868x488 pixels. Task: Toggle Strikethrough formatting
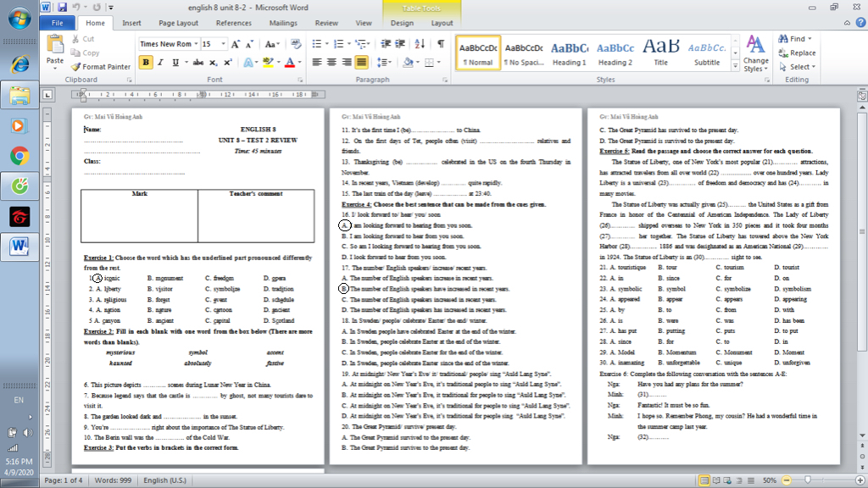click(198, 63)
